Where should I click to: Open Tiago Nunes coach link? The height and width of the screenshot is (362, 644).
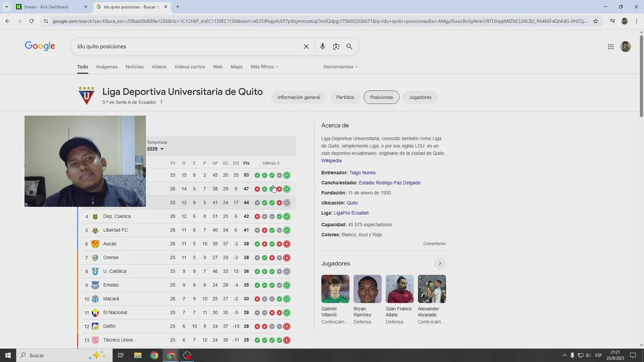point(362,173)
